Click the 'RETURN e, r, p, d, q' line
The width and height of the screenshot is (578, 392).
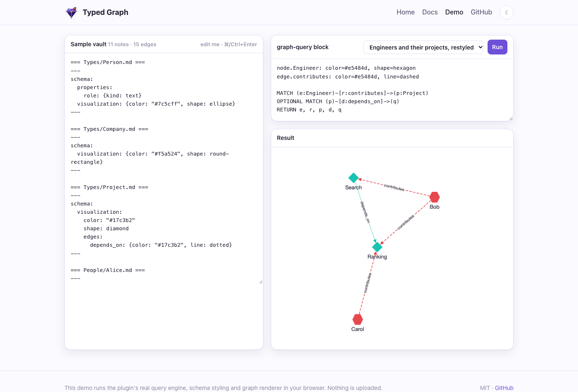pos(309,110)
